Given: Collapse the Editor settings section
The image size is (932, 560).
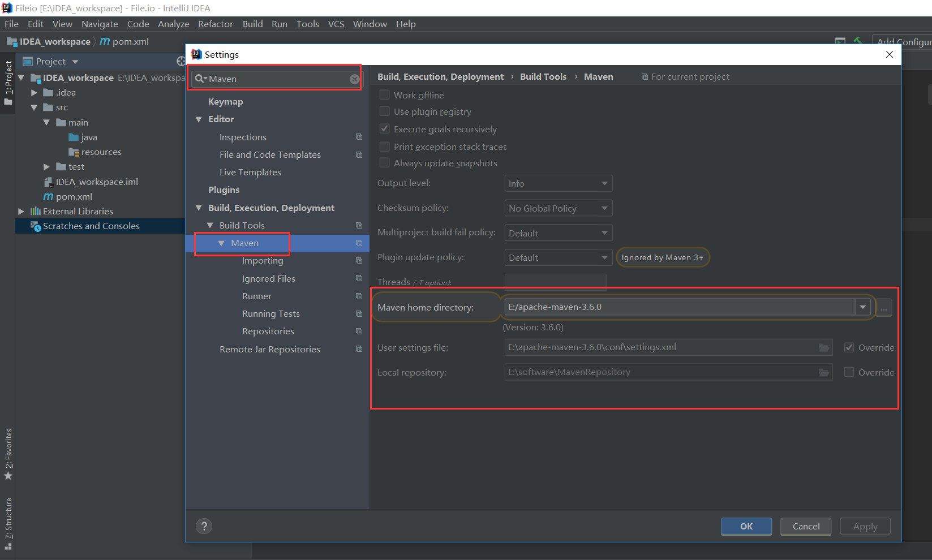Looking at the screenshot, I should [199, 119].
